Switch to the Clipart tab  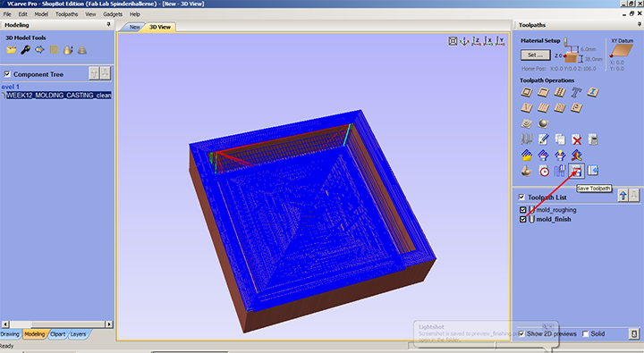coord(57,334)
